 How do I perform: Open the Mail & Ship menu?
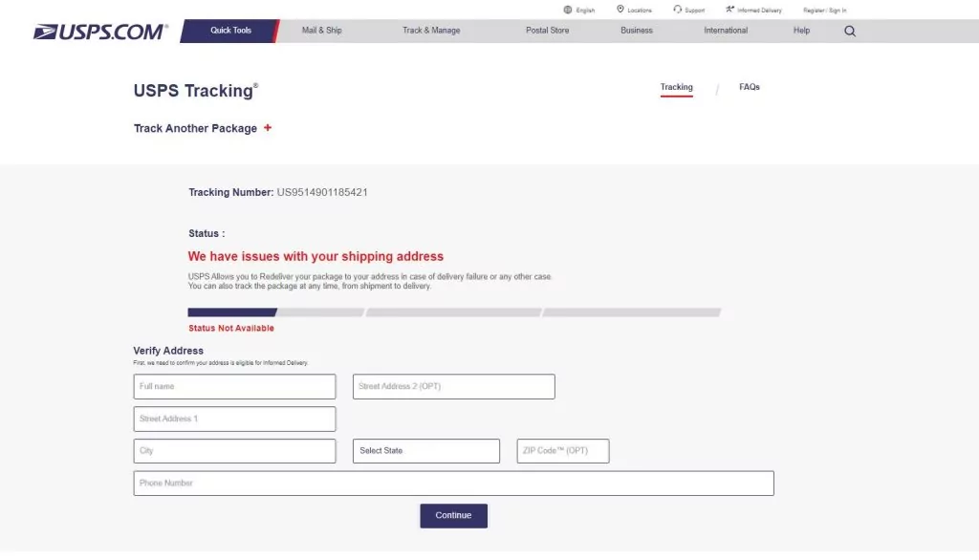click(x=321, y=31)
